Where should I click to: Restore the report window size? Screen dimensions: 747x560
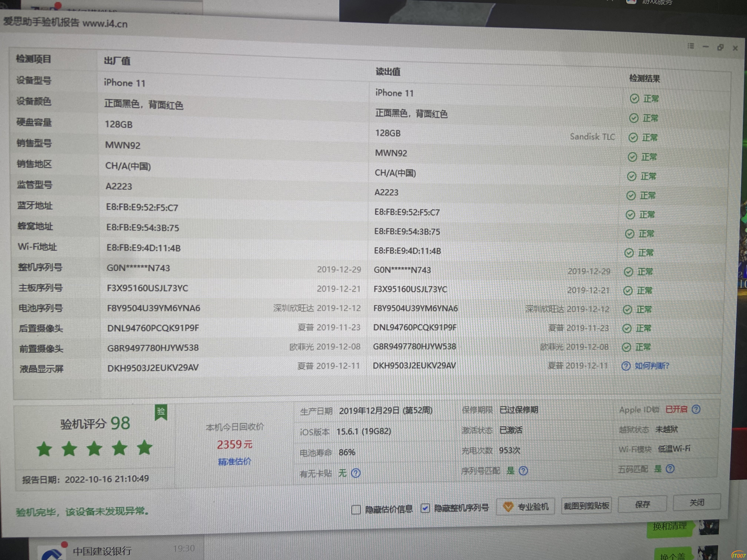click(x=720, y=48)
